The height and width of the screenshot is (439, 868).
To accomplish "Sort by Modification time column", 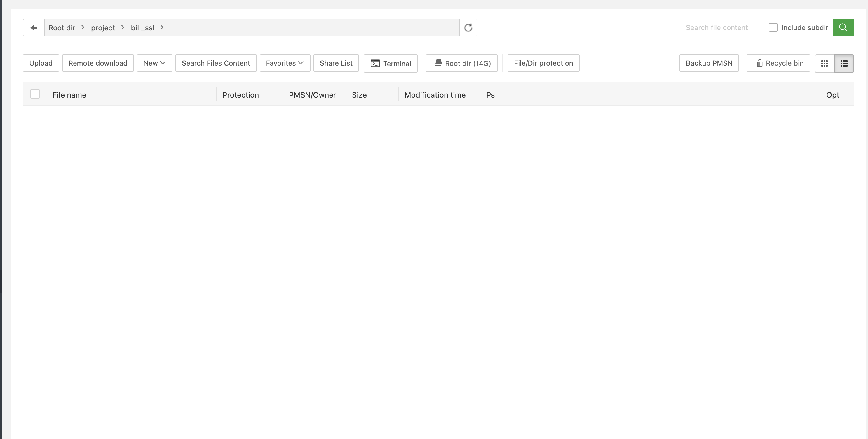I will (435, 95).
